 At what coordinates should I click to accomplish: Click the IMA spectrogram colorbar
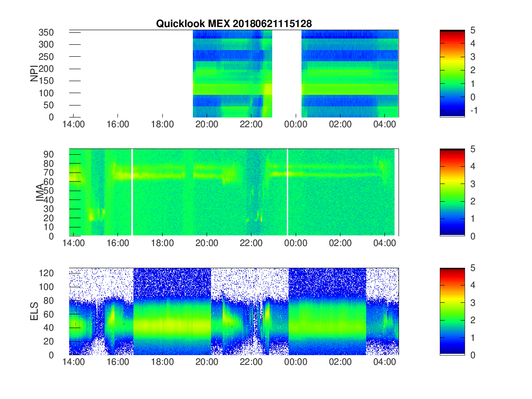[x=452, y=192]
